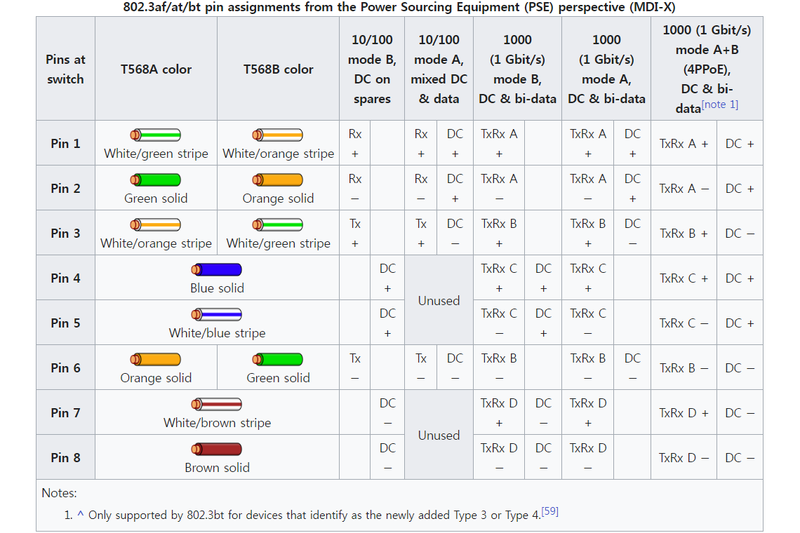Screen dimensions: 800x533
Task: Select the orange solid wire icon in Pin 2 row
Action: coord(278,180)
